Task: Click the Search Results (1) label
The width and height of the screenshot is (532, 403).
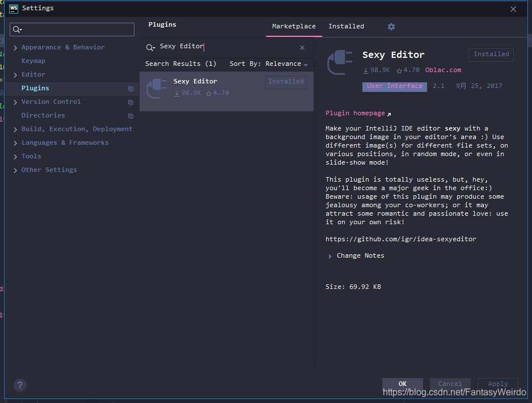Action: [180, 64]
